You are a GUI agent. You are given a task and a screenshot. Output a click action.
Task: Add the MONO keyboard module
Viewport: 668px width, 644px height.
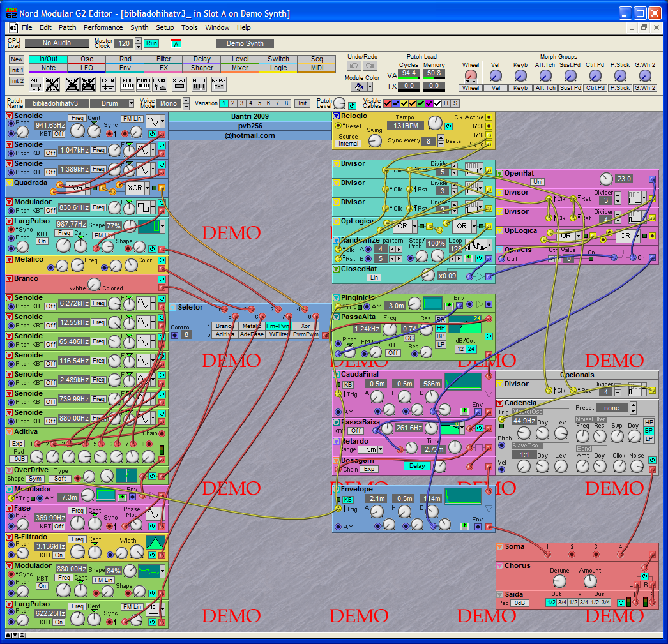(x=144, y=84)
